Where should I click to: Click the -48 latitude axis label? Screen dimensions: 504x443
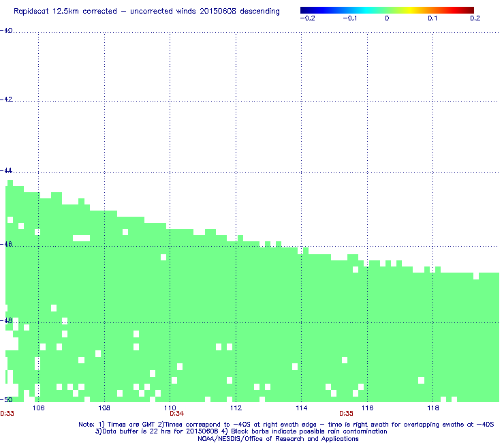click(6, 321)
